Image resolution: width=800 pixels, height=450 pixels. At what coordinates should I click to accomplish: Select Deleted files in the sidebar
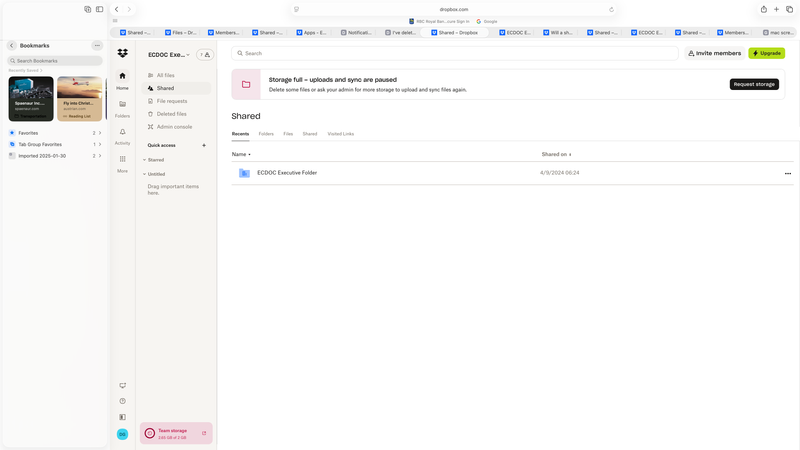[171, 114]
